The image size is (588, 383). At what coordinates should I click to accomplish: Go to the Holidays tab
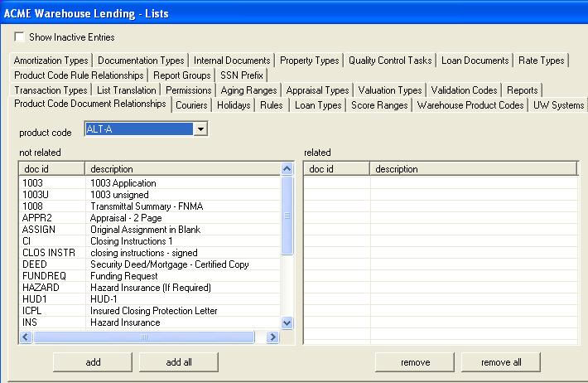(234, 105)
